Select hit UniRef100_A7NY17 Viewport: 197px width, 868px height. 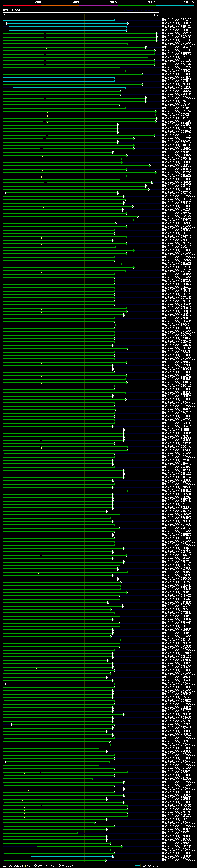point(177,101)
